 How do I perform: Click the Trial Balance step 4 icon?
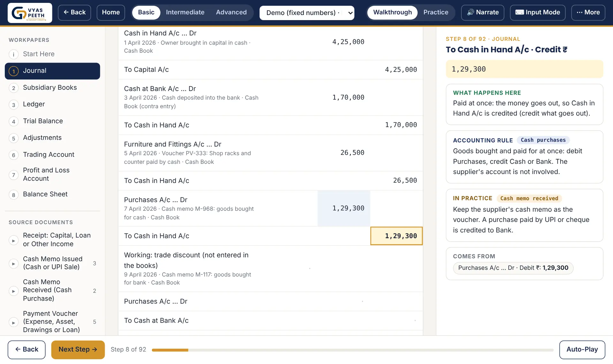tap(13, 121)
